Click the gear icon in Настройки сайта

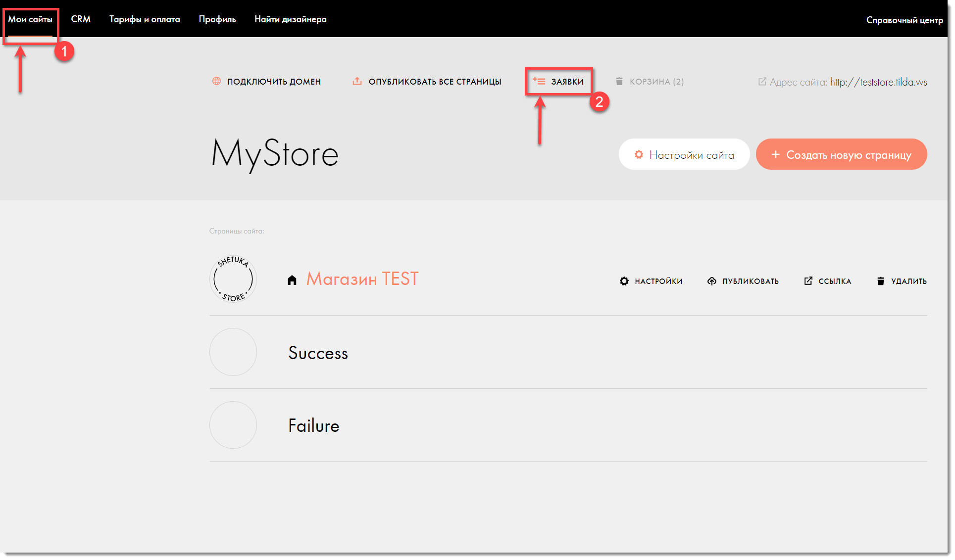[639, 155]
